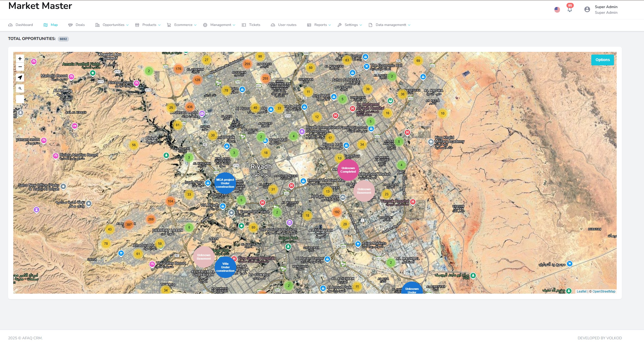Toggle the Unknown Completed pink cluster marker
The image size is (644, 345).
pyautogui.click(x=348, y=170)
